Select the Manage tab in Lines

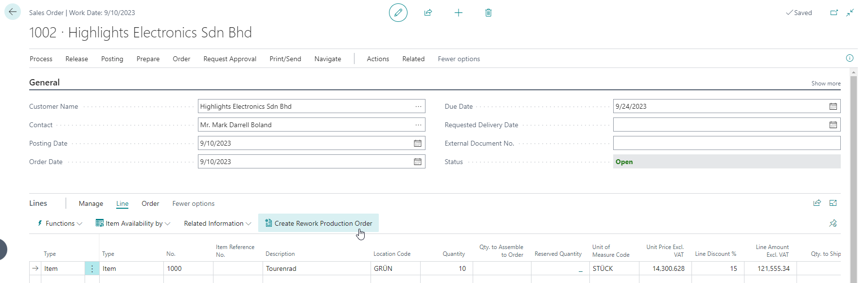(91, 203)
